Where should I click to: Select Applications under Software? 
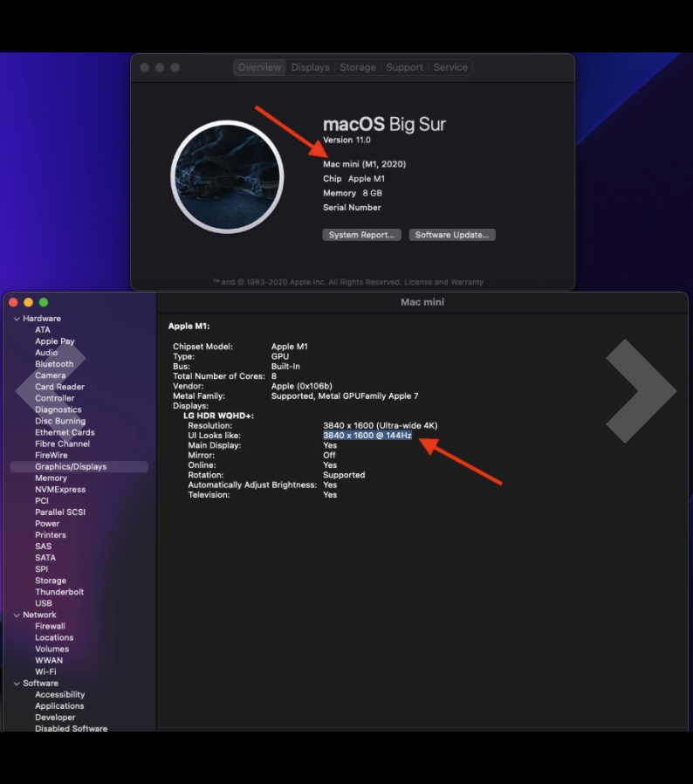pyautogui.click(x=59, y=706)
